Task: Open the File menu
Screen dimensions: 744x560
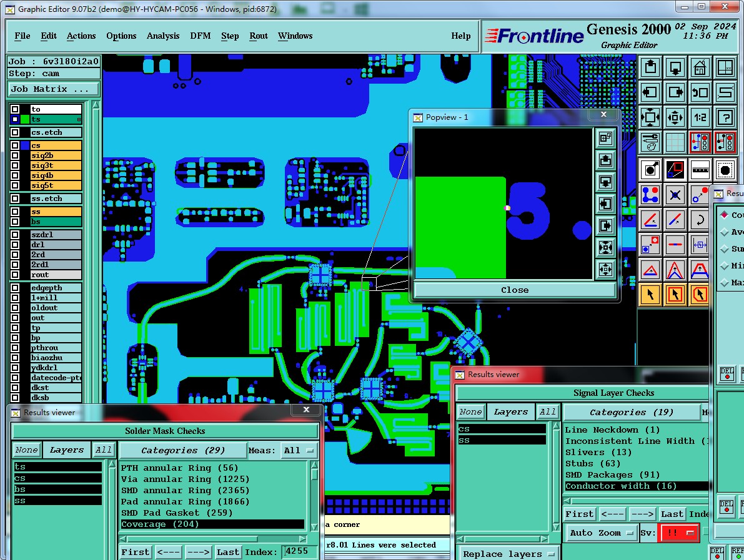Action: coord(22,36)
